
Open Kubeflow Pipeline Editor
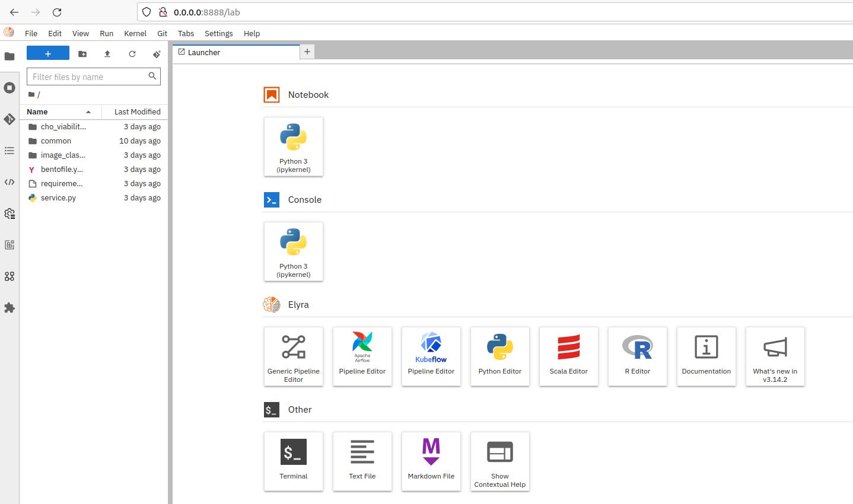431,356
